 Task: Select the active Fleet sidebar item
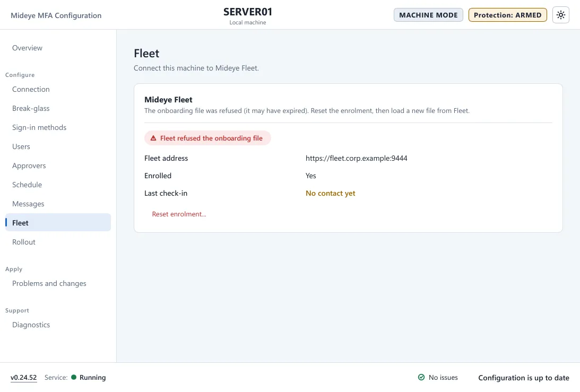click(58, 223)
